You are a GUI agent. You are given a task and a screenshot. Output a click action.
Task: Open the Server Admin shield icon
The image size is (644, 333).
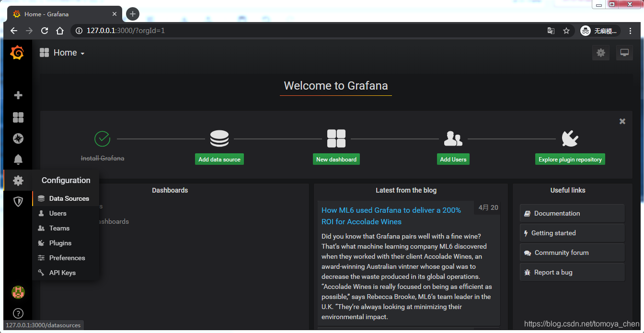[18, 202]
